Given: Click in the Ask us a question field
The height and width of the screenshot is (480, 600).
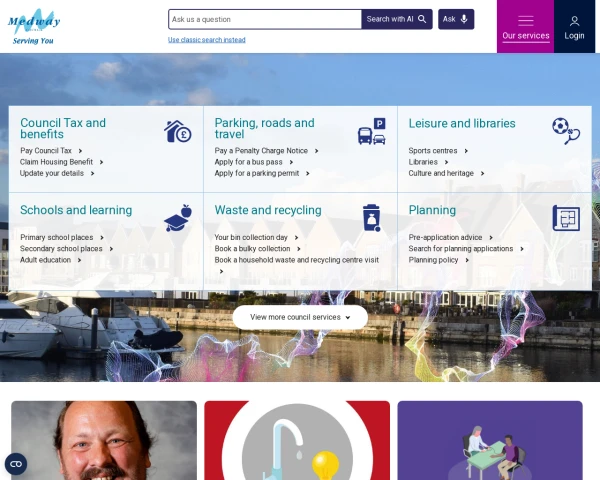Looking at the screenshot, I should click(265, 19).
